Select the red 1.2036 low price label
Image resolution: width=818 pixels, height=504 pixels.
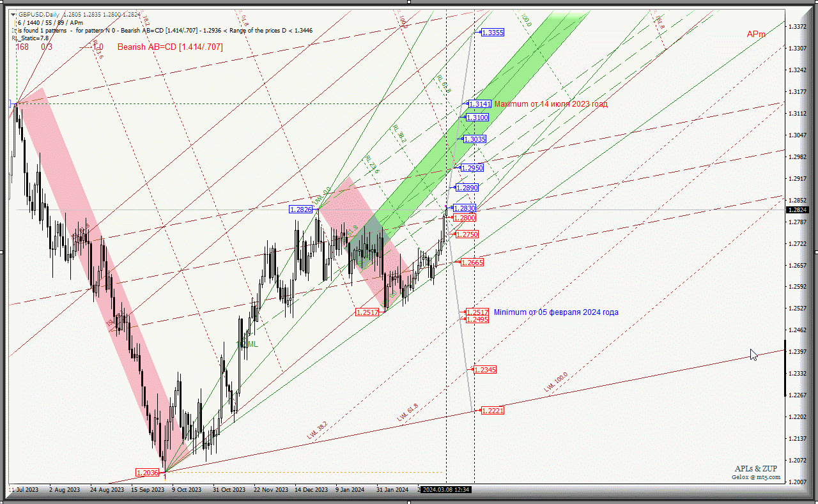coord(147,473)
